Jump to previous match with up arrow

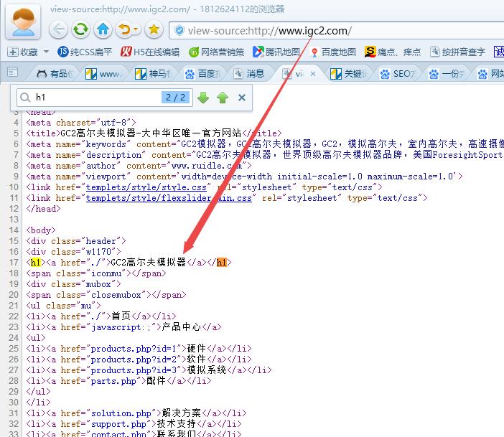tap(223, 98)
